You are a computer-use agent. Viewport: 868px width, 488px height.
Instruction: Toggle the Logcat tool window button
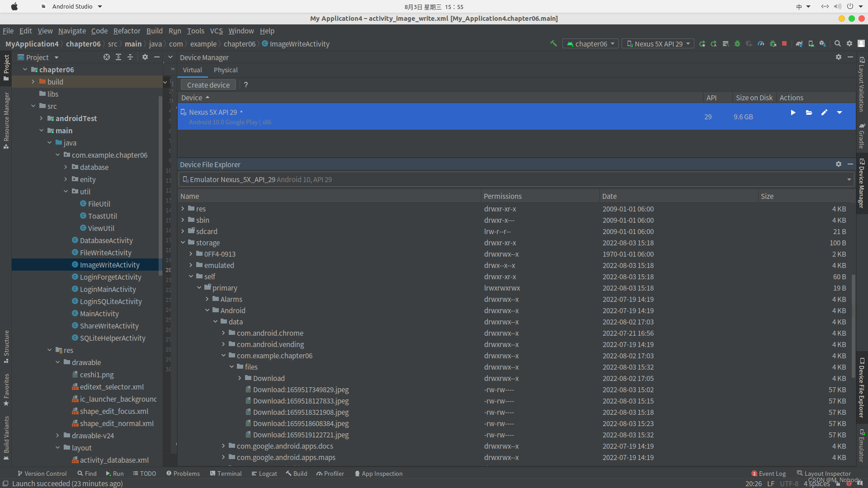[264, 474]
